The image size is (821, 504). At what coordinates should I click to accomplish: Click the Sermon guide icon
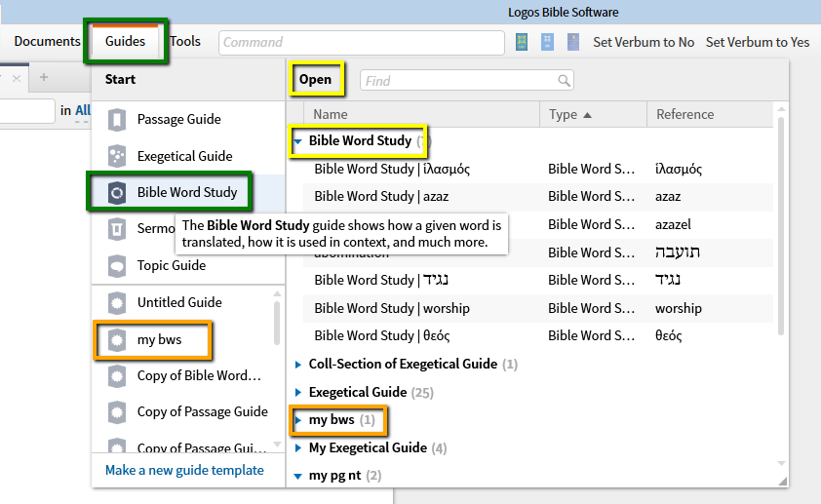117,229
